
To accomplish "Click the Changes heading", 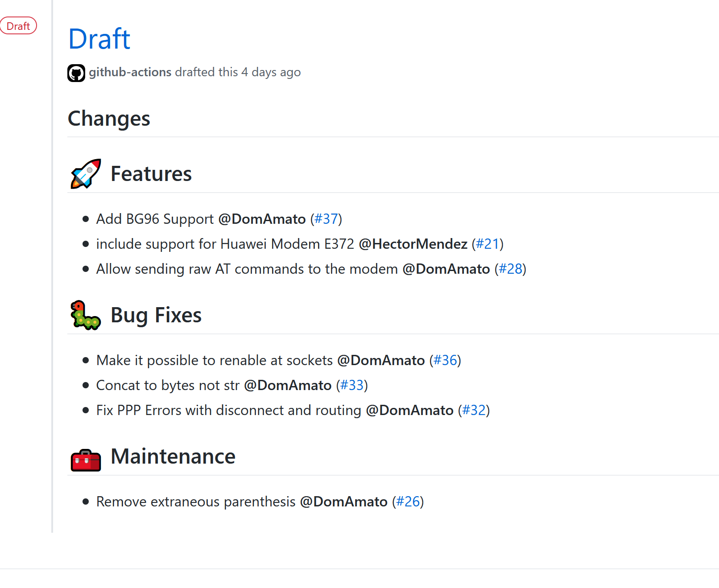I will [109, 119].
